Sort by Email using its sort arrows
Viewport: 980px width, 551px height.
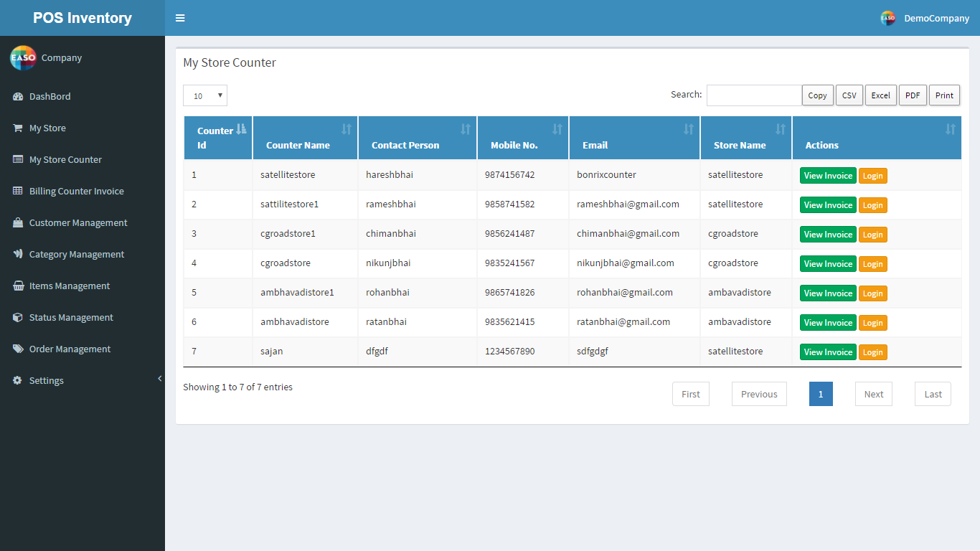pyautogui.click(x=689, y=129)
